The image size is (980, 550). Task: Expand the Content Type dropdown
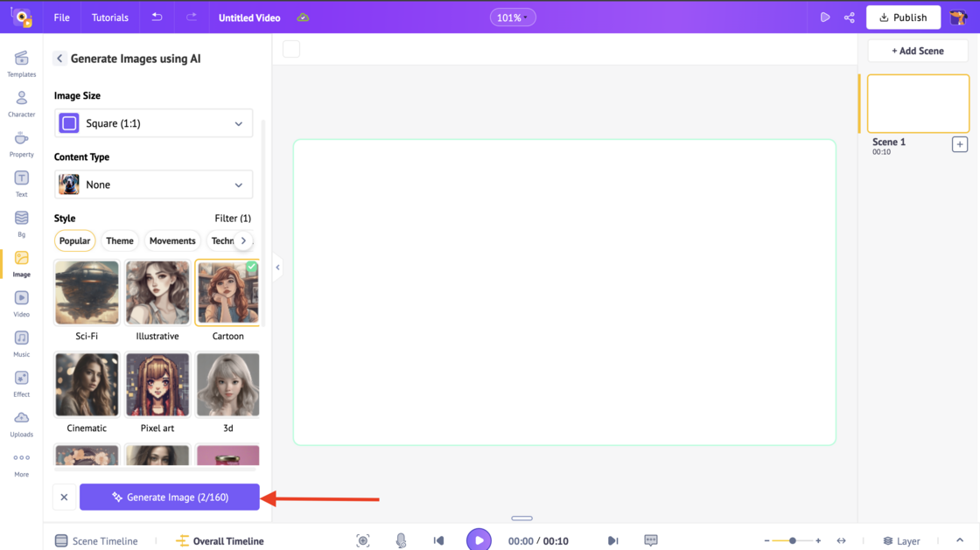point(153,184)
